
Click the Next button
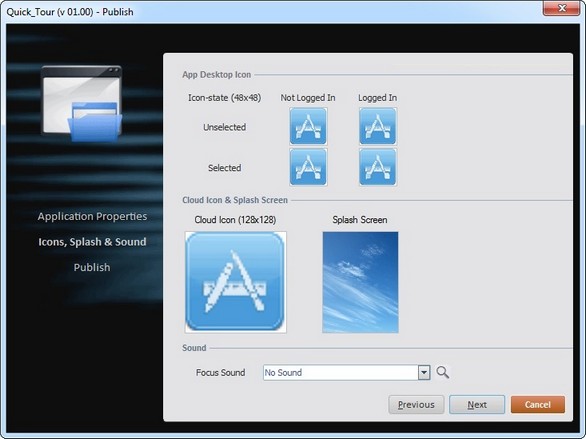click(x=477, y=405)
